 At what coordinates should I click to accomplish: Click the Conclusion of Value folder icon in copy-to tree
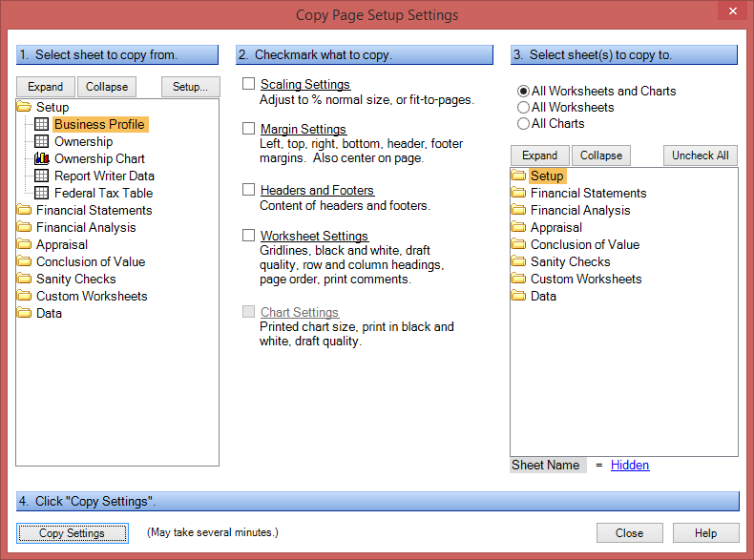518,244
